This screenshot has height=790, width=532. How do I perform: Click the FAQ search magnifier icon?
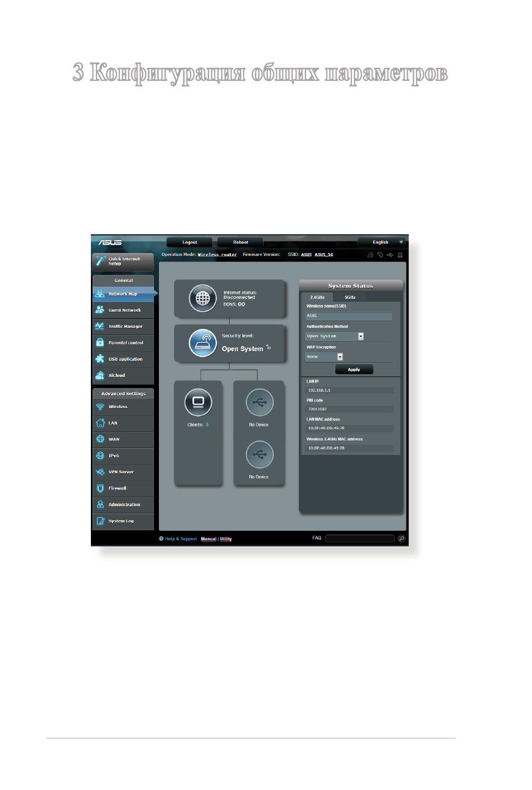(401, 538)
